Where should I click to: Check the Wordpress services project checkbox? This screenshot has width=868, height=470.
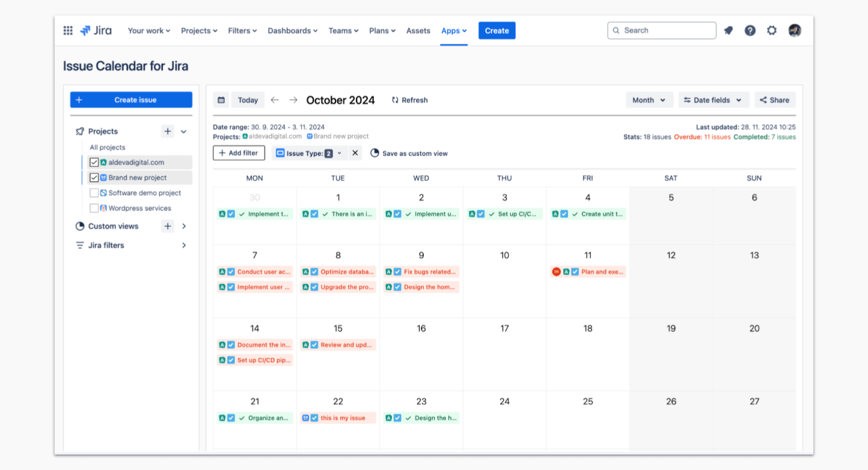point(94,208)
